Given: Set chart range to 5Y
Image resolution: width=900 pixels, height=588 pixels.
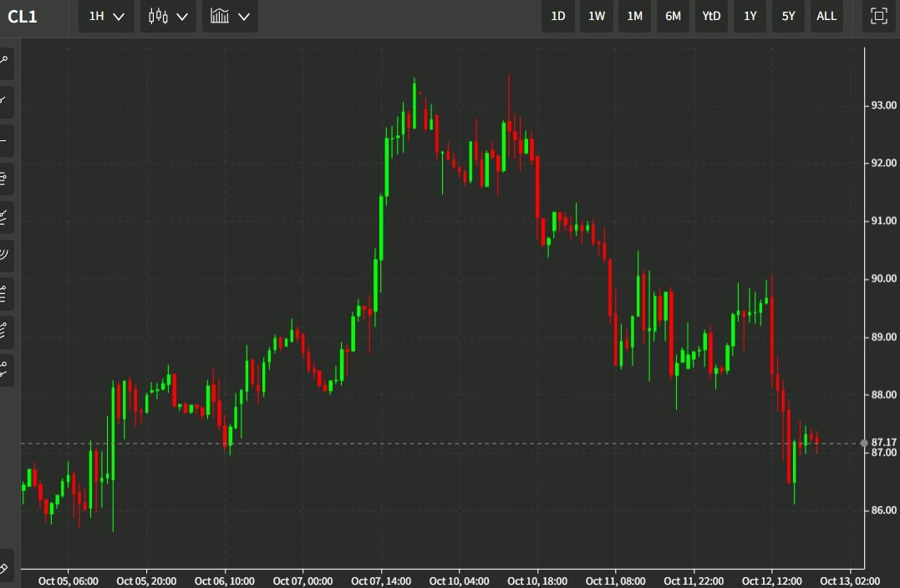Looking at the screenshot, I should click(788, 16).
